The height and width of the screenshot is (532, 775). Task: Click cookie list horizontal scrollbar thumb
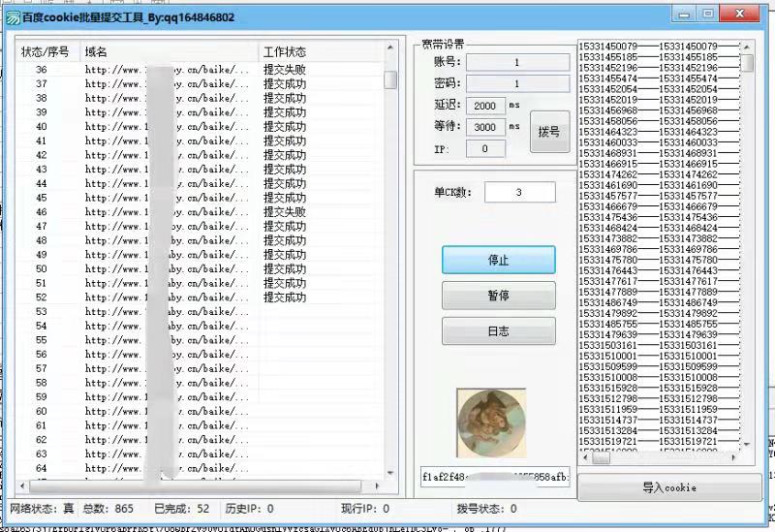pyautogui.click(x=601, y=457)
